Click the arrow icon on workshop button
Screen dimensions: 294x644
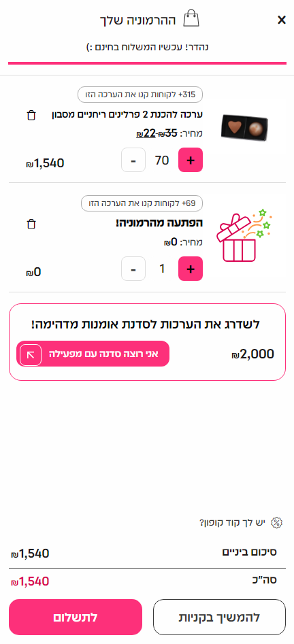[x=31, y=355]
